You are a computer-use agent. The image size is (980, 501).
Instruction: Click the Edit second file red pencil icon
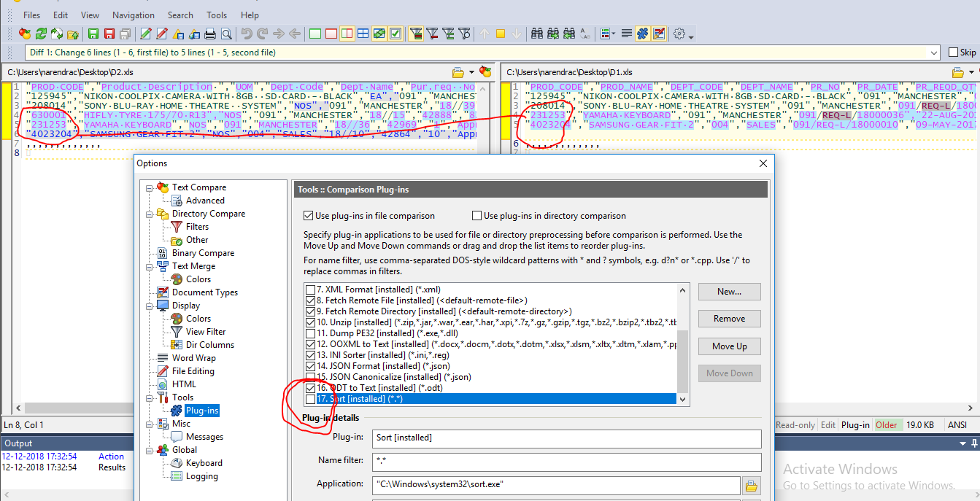coord(162,34)
